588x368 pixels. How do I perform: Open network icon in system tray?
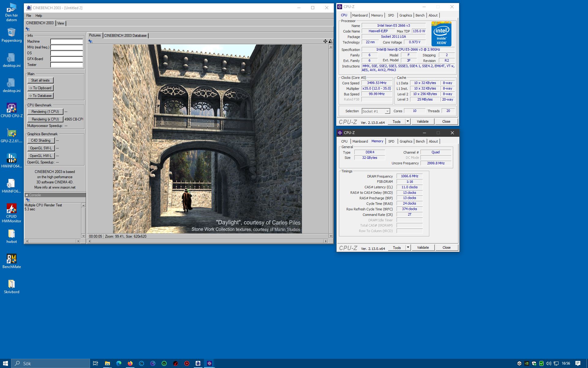[556, 363]
